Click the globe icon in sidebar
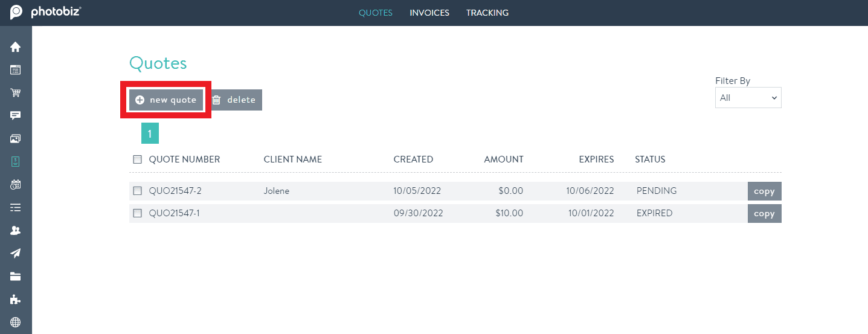Screen dimensions: 868x334 click(x=16, y=322)
